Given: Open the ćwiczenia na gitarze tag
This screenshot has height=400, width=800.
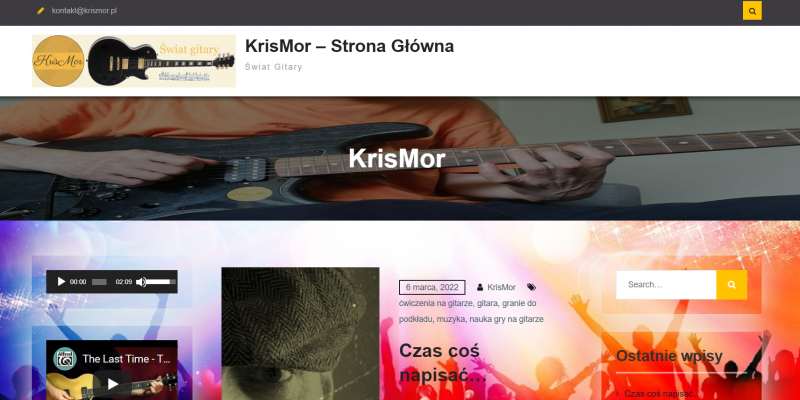Looking at the screenshot, I should tap(437, 303).
